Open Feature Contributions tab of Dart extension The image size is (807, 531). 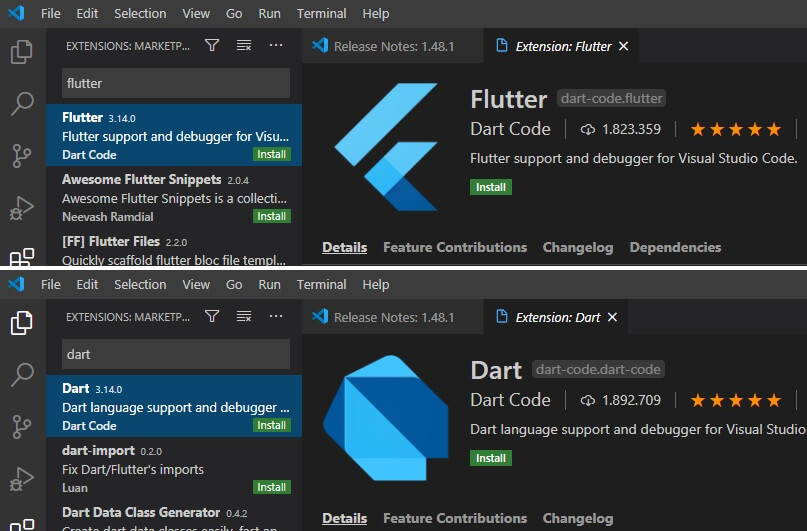tap(455, 518)
